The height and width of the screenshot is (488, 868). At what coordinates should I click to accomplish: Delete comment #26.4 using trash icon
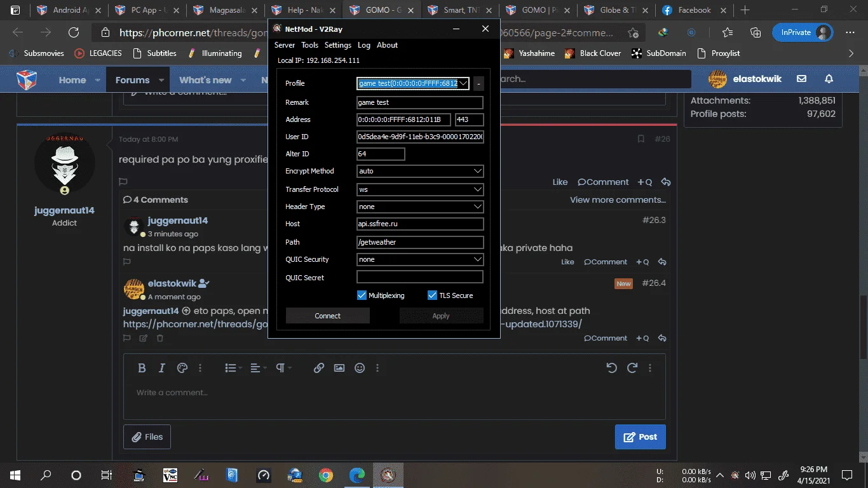point(160,338)
